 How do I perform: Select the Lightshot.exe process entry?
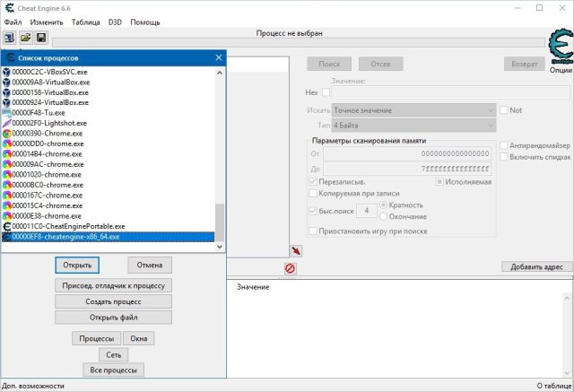49,123
